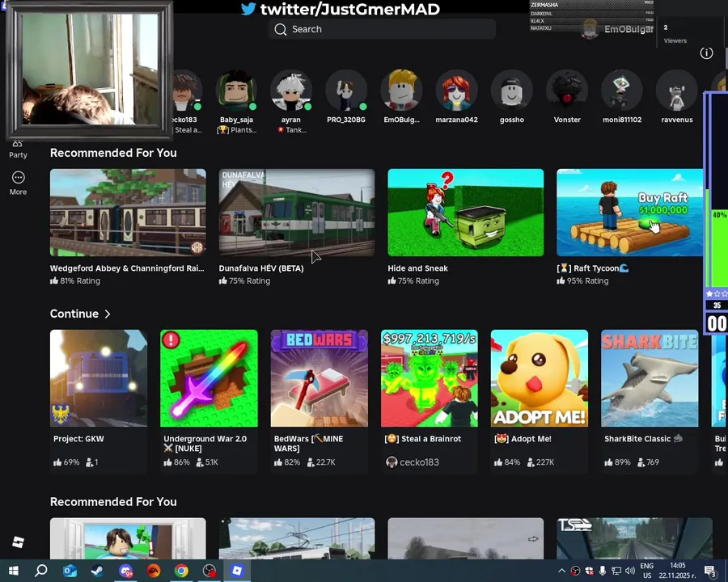Viewport: 728px width, 582px height.
Task: Click Underground War 2.0 title text
Action: click(205, 443)
